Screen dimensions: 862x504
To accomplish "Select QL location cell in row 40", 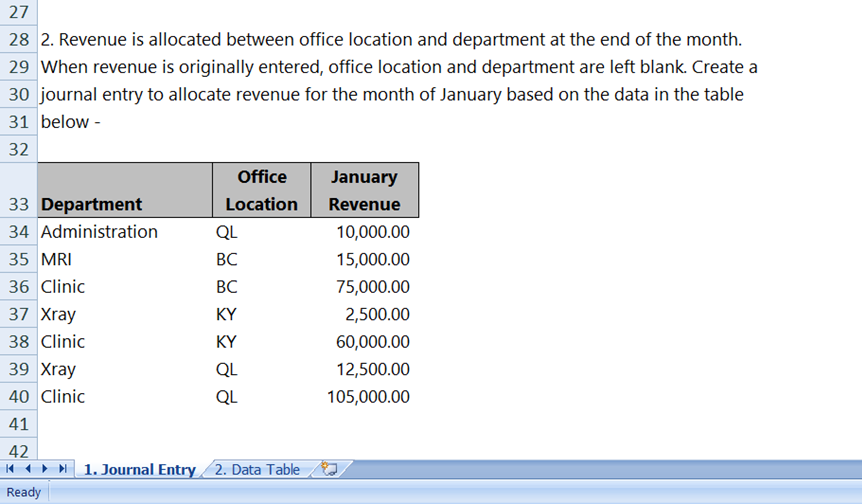I will pos(262,397).
